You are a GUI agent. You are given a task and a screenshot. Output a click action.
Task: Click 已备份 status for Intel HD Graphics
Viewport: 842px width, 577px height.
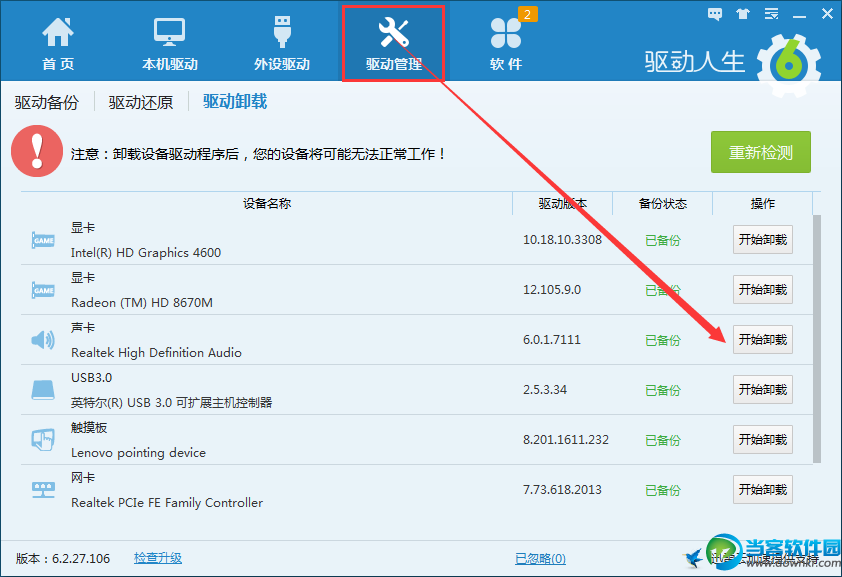tap(663, 240)
